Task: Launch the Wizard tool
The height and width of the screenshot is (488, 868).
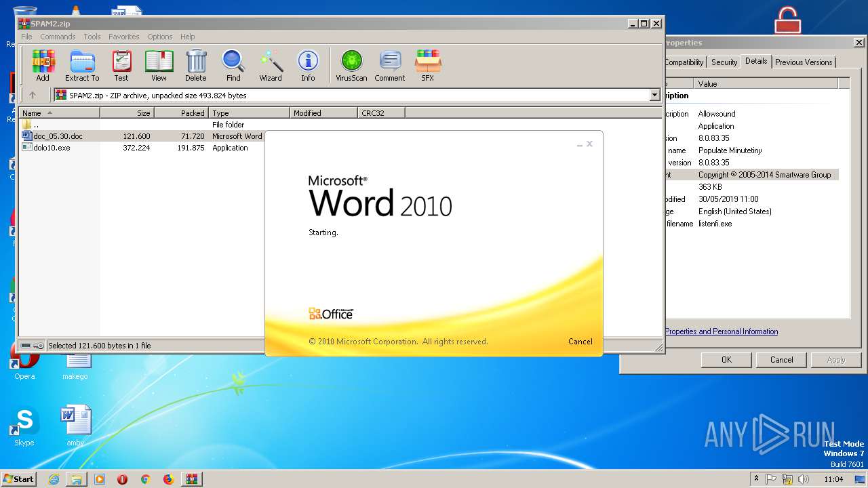Action: [x=271, y=65]
